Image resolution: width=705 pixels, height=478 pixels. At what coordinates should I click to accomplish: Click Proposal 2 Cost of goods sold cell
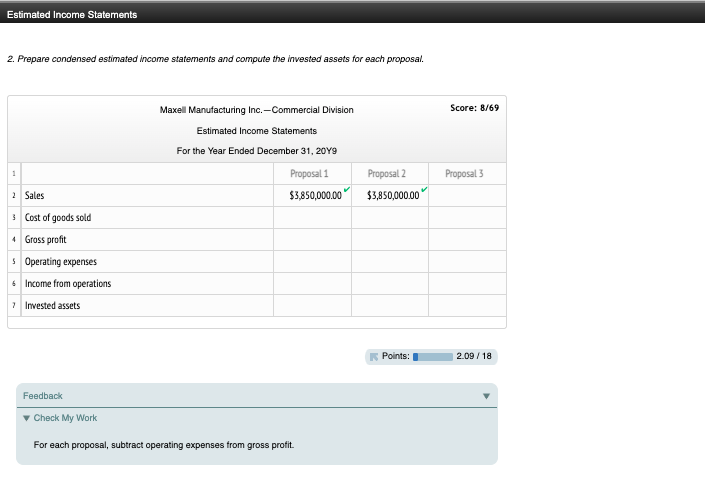(x=390, y=218)
